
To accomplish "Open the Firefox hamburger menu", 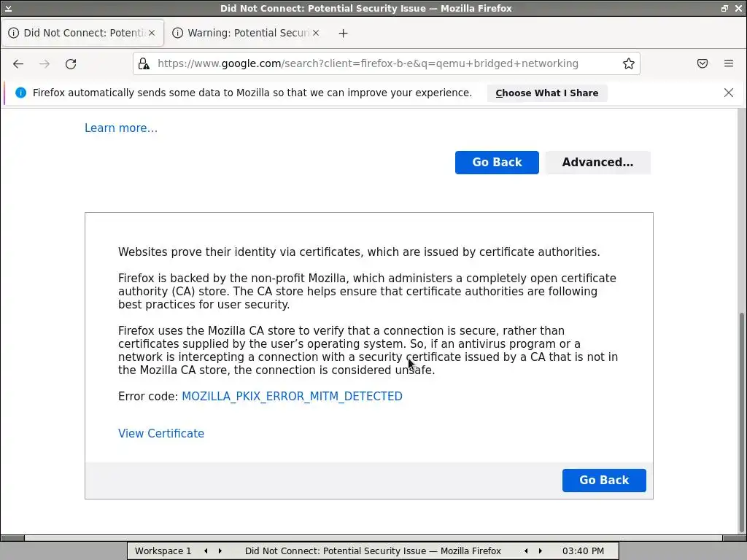I will 729,63.
